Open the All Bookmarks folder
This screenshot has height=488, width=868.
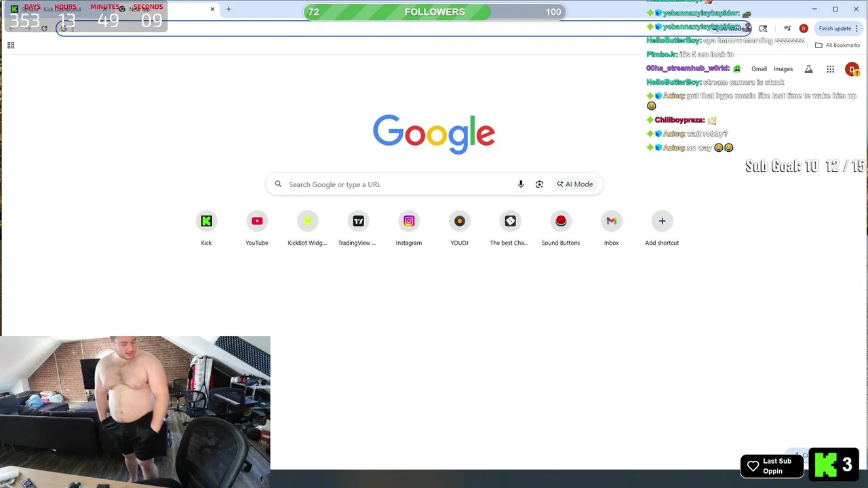pyautogui.click(x=837, y=45)
